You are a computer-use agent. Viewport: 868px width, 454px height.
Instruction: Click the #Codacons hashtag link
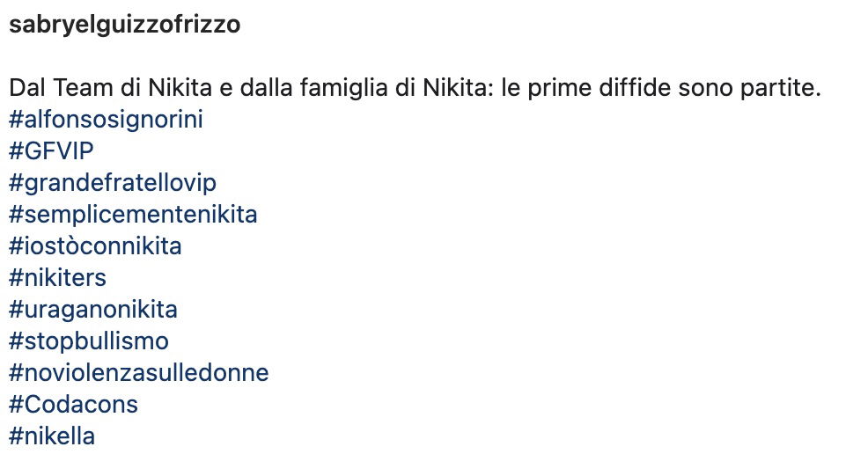(74, 404)
